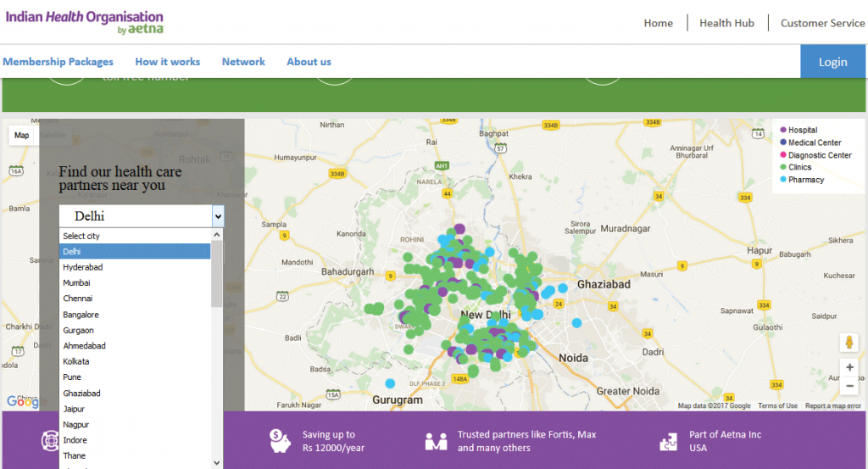Viewport: 868px width, 469px height.
Task: Click Report a map error link
Action: coord(833,406)
